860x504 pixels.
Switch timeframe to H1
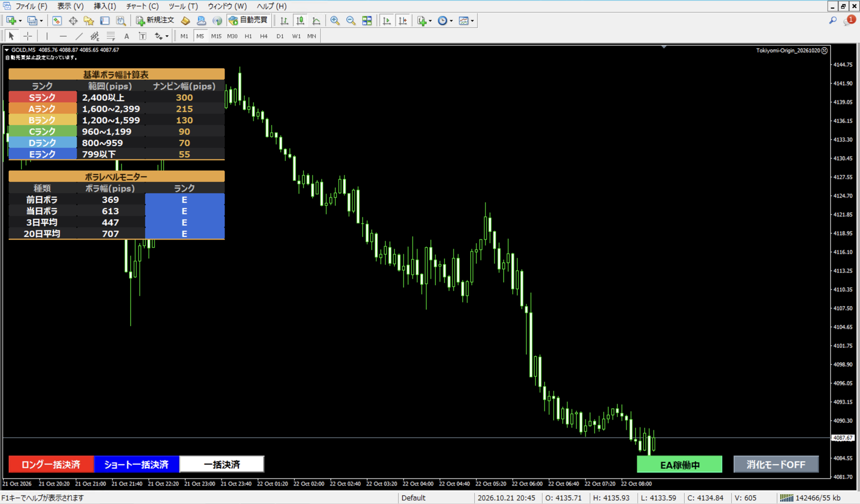[248, 36]
